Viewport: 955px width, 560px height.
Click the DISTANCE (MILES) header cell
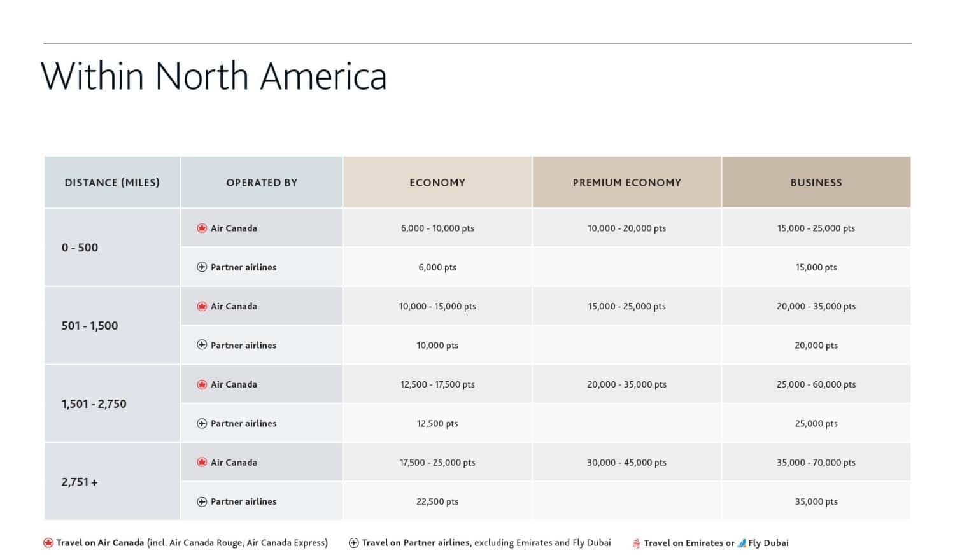tap(112, 183)
